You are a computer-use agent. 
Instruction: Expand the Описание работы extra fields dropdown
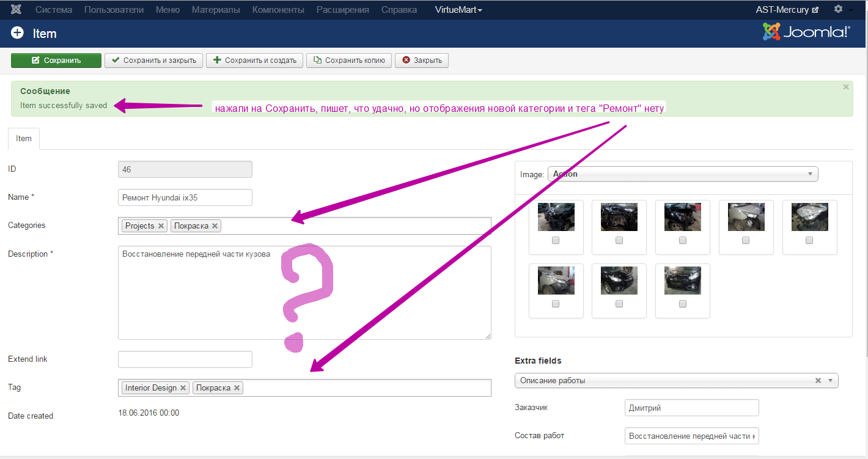pos(830,381)
